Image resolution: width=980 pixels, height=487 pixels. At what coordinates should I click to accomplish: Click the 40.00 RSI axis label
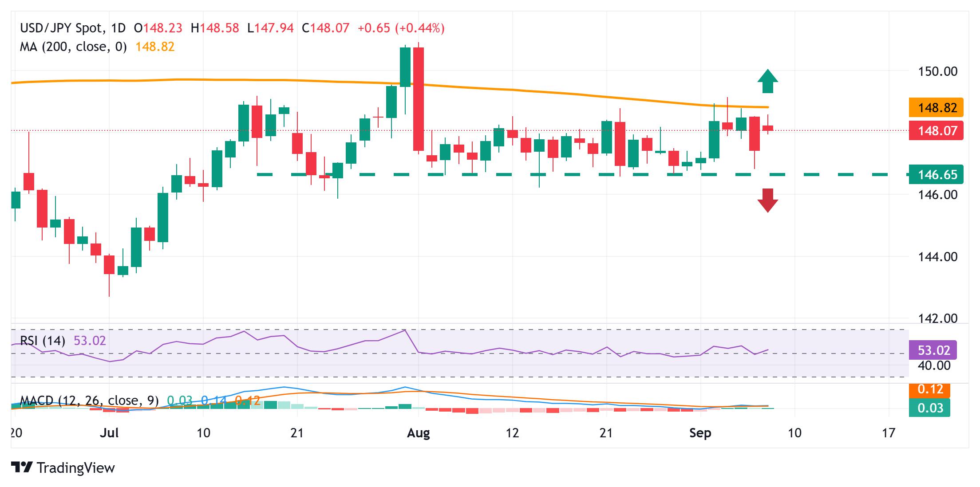pos(934,365)
